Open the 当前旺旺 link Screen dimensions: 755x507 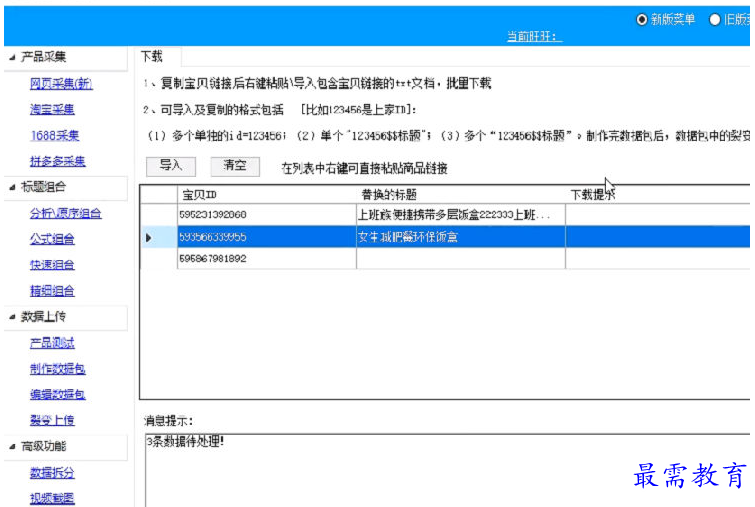(534, 36)
